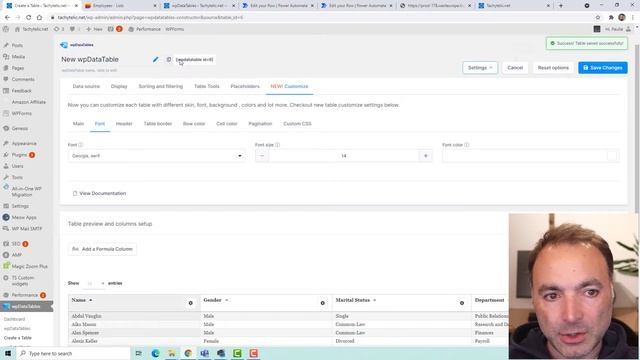Click the Font size value field
The width and height of the screenshot is (640, 360).
tap(344, 156)
